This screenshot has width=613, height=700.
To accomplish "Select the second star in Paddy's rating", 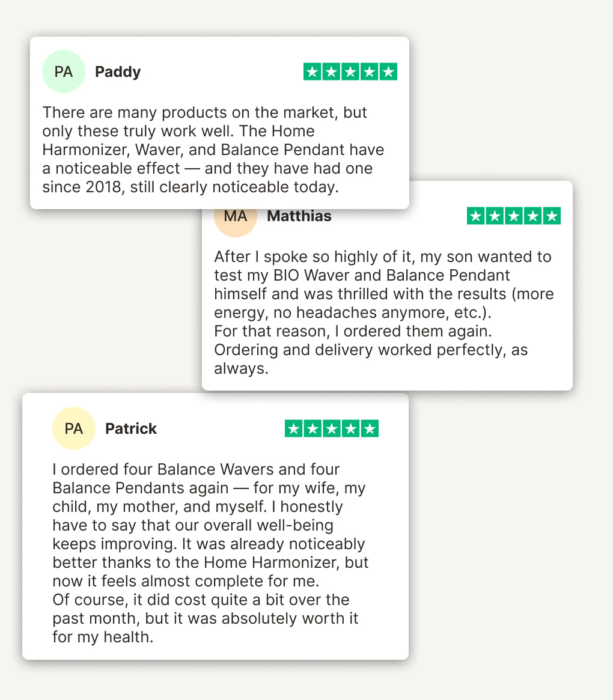I will pos(331,72).
